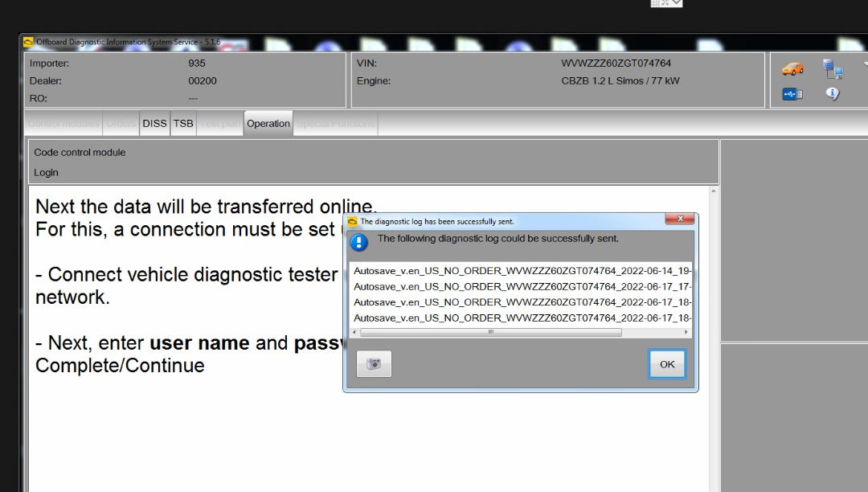Click the vertical scrollbar beside the instructions
Viewport: 868px width, 492px height.
pyautogui.click(x=714, y=241)
